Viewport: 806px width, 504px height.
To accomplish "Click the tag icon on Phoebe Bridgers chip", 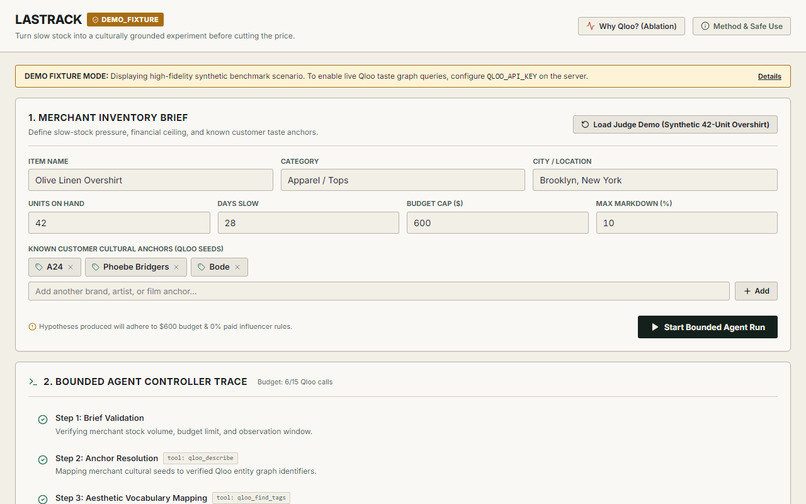I will 95,267.
